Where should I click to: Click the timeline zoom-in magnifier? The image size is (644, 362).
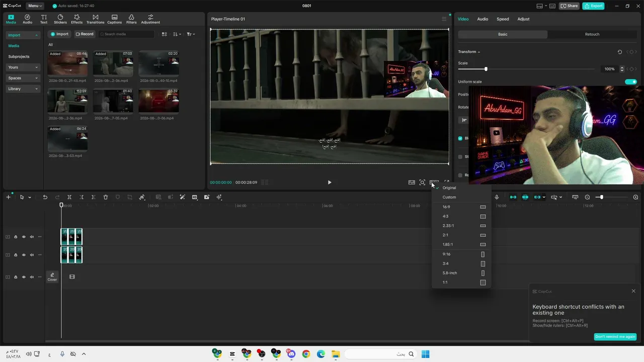coord(635,197)
